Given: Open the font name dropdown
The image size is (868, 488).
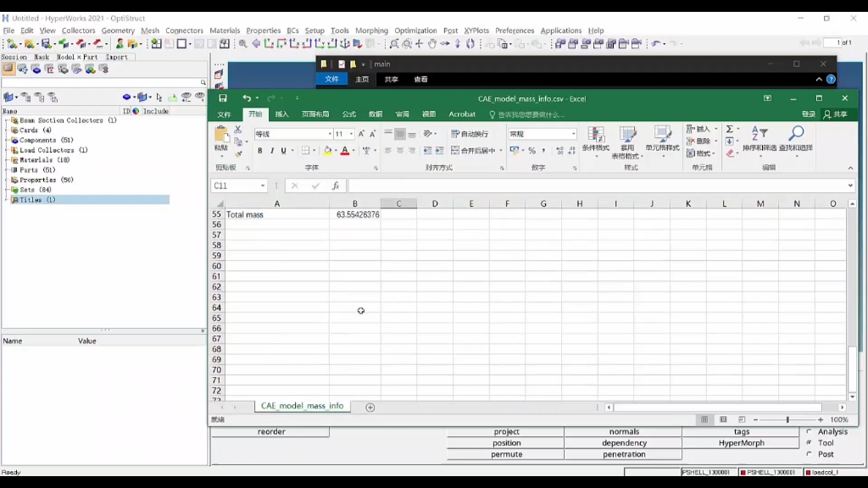Looking at the screenshot, I should point(330,134).
